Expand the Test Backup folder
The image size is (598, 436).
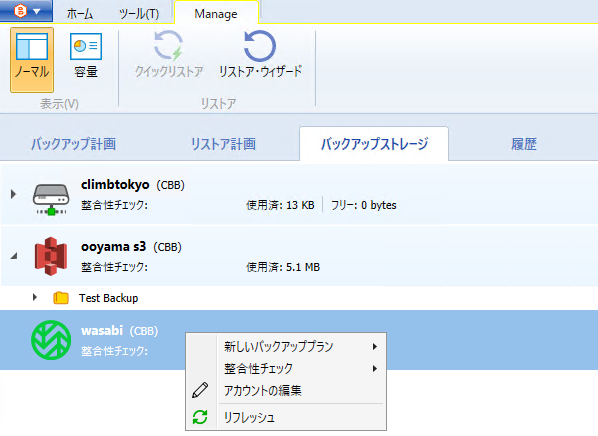point(35,297)
